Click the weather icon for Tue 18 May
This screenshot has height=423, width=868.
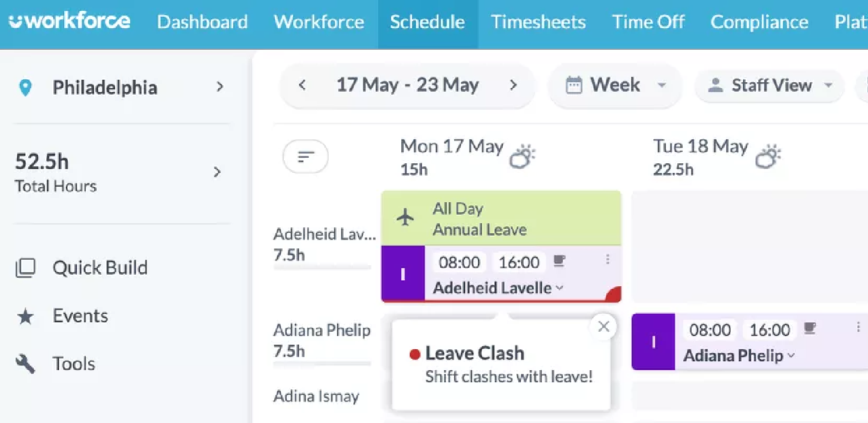(x=768, y=156)
